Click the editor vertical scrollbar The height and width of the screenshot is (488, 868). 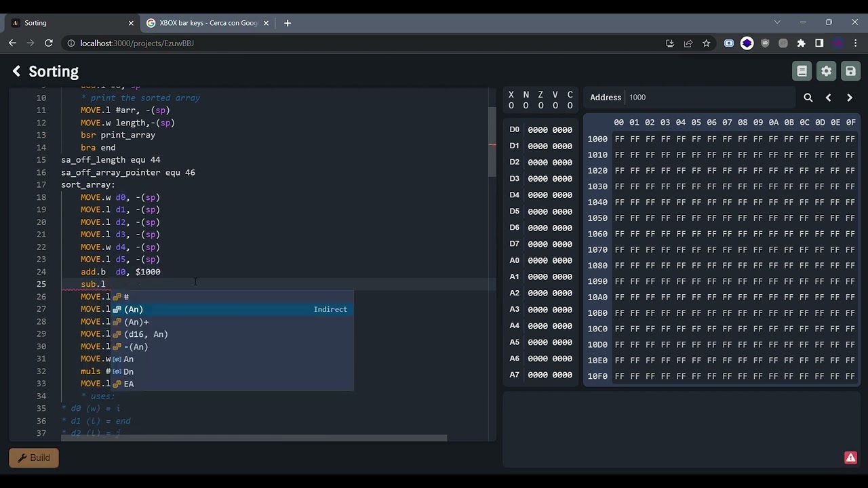coord(492,142)
